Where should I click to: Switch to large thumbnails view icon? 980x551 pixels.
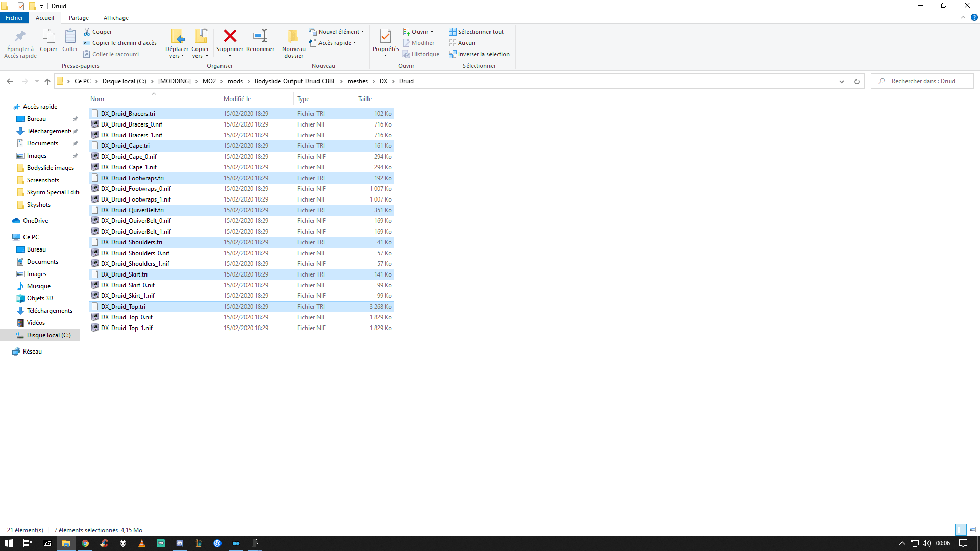(972, 530)
